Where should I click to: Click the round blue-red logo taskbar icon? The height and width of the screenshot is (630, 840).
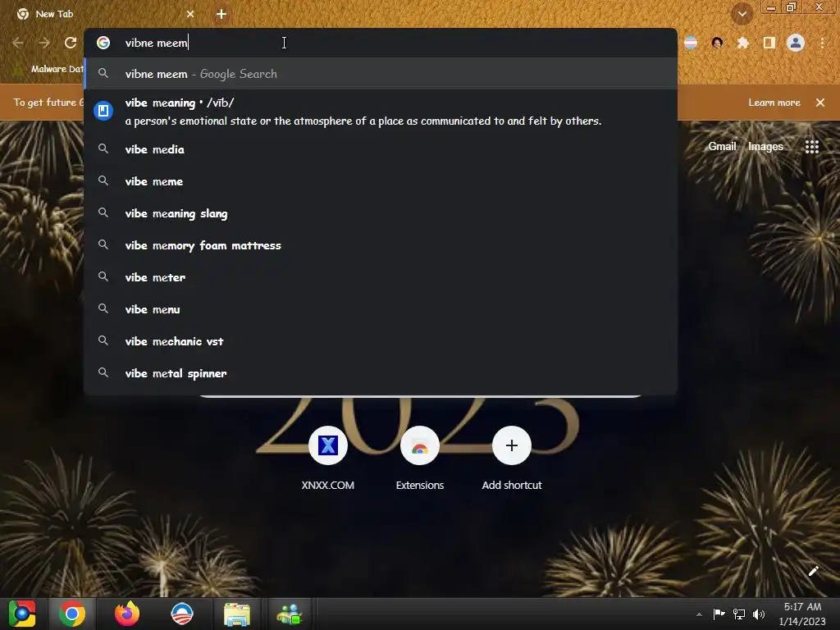(181, 614)
